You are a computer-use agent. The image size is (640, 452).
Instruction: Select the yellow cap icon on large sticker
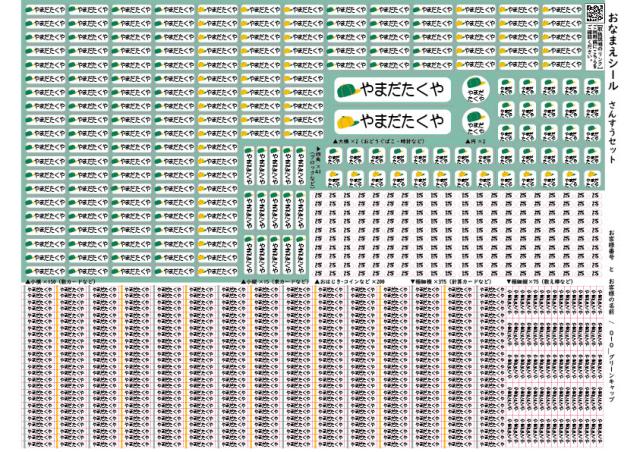[x=347, y=122]
